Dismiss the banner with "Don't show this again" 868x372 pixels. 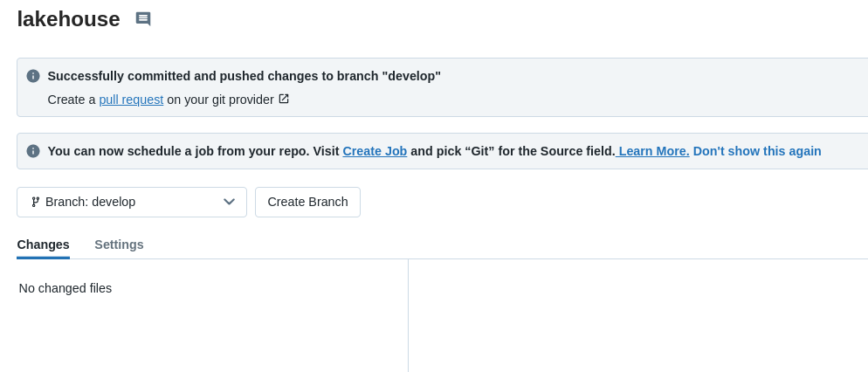(757, 151)
